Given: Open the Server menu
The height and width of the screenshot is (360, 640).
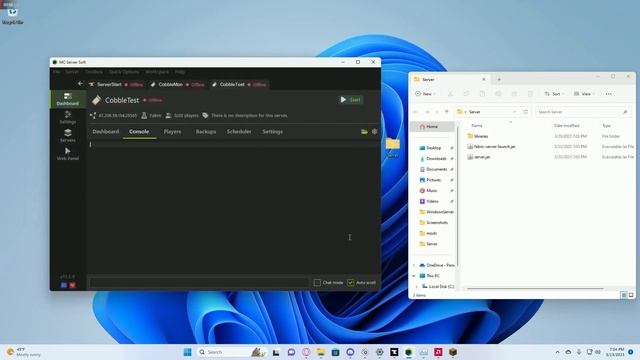Looking at the screenshot, I should click(72, 72).
